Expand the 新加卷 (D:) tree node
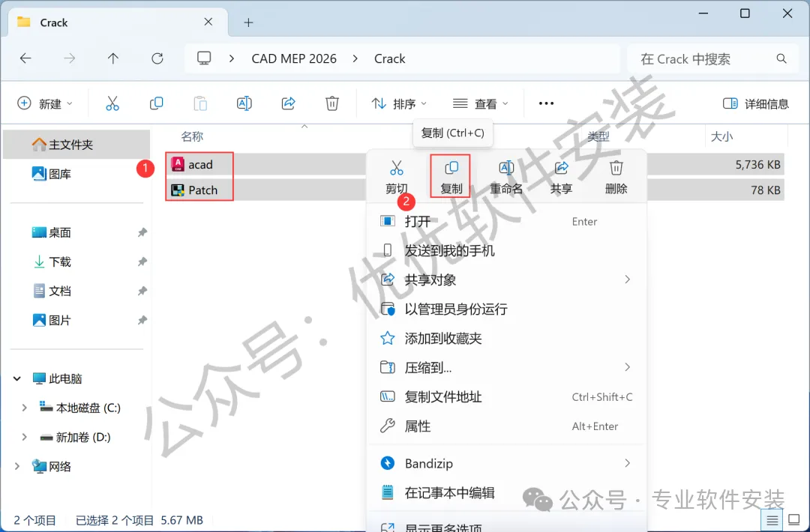This screenshot has height=532, width=810. [24, 437]
